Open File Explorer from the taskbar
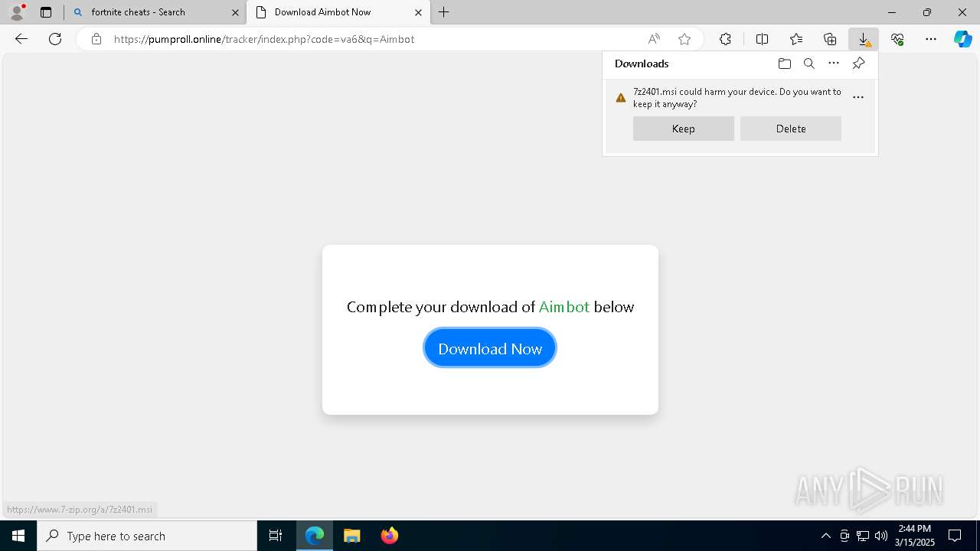The height and width of the screenshot is (551, 980). (351, 536)
